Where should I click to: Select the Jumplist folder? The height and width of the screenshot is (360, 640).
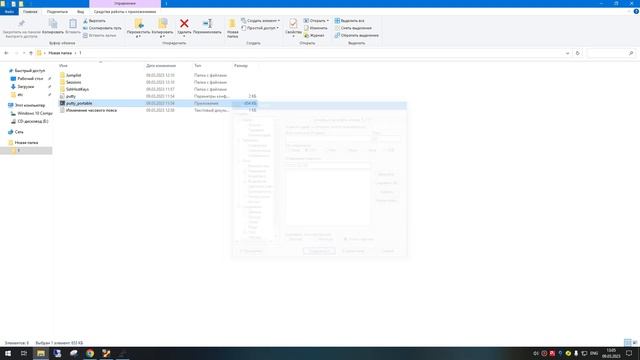(x=73, y=76)
